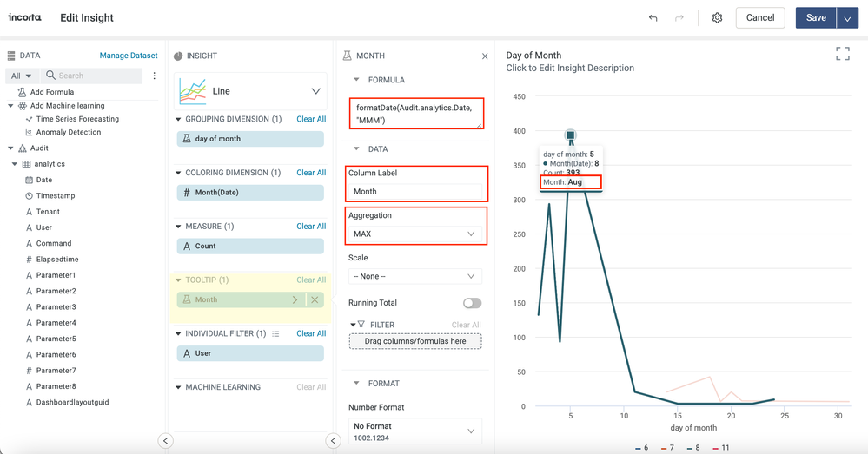
Task: Click the redo arrow icon
Action: [x=679, y=18]
